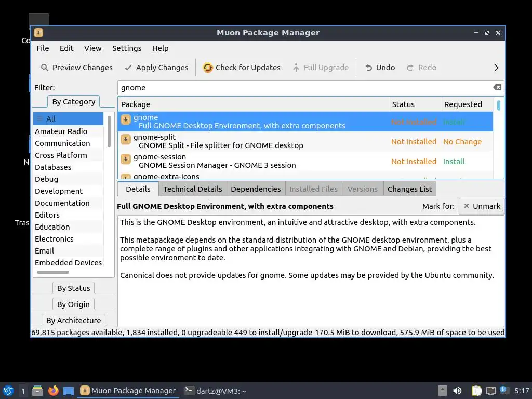Viewport: 532px width, 399px height.
Task: Open the file manager from the taskbar
Action: [x=37, y=391]
